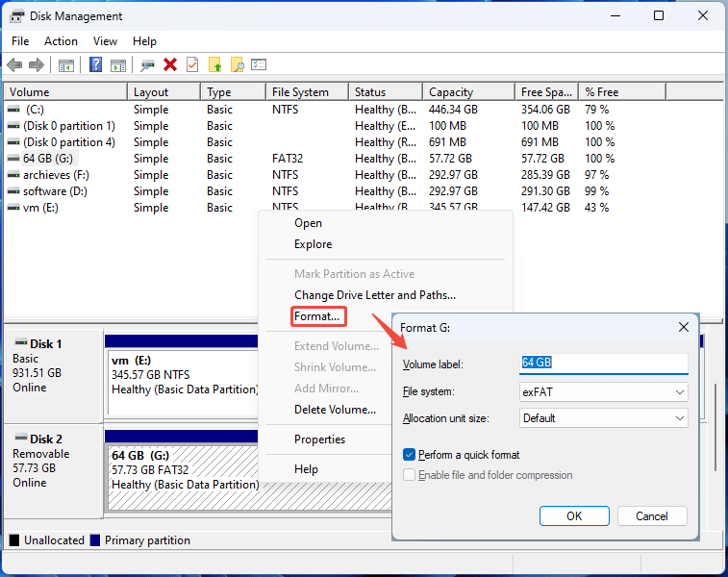Select the vm (E:) partition block

pyautogui.click(x=183, y=382)
